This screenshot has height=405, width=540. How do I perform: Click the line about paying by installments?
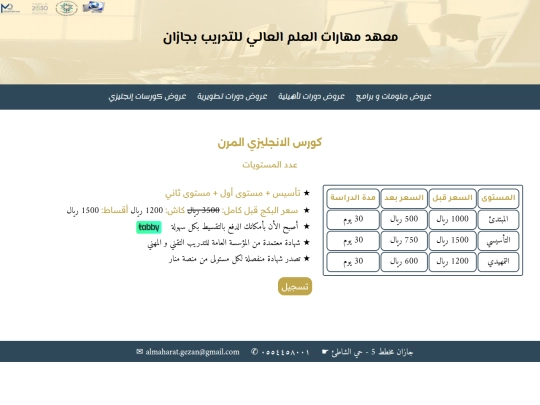point(235,227)
